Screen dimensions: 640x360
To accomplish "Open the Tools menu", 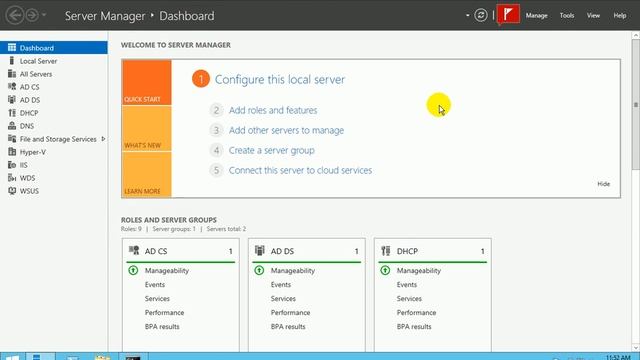I will coord(567,16).
